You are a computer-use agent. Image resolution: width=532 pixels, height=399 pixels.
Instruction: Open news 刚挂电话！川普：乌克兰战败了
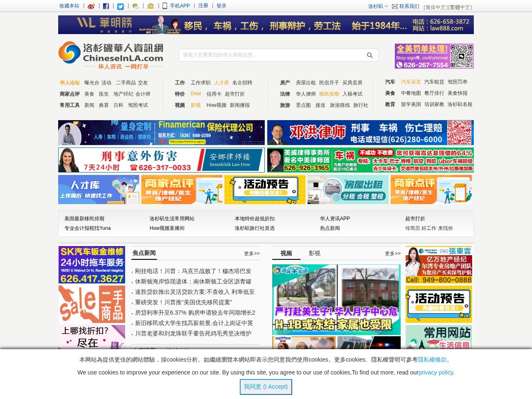click(x=193, y=271)
